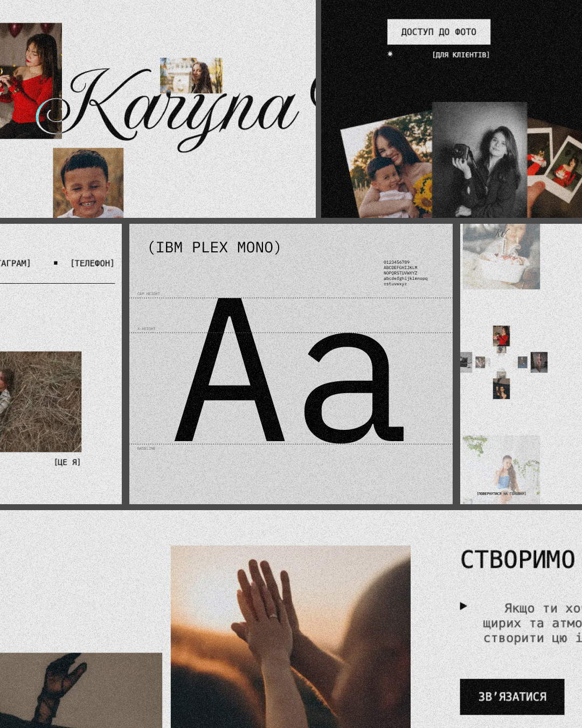Click the (IBM PLEX MONO) title
Screen dimensions: 582x728
(214, 248)
